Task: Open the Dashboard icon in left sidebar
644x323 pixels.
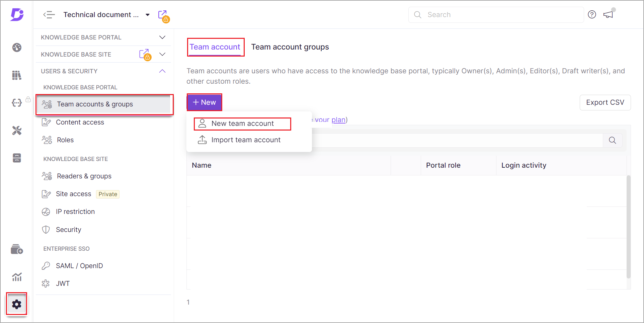Action: tap(17, 48)
